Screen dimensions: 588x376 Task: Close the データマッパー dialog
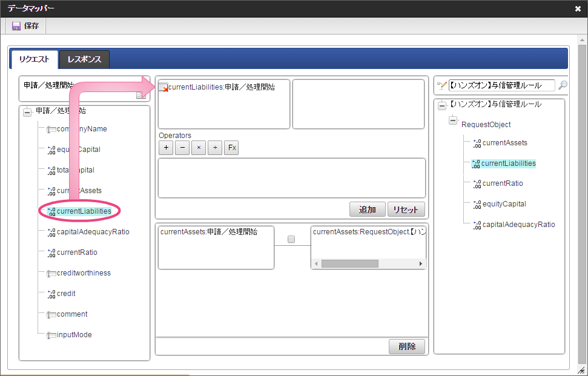click(x=578, y=9)
